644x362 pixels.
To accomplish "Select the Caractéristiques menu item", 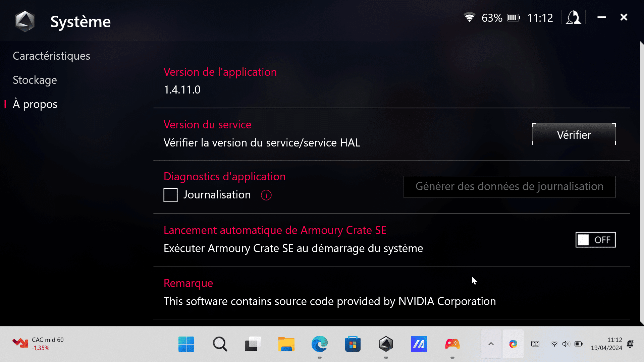I will click(x=51, y=56).
